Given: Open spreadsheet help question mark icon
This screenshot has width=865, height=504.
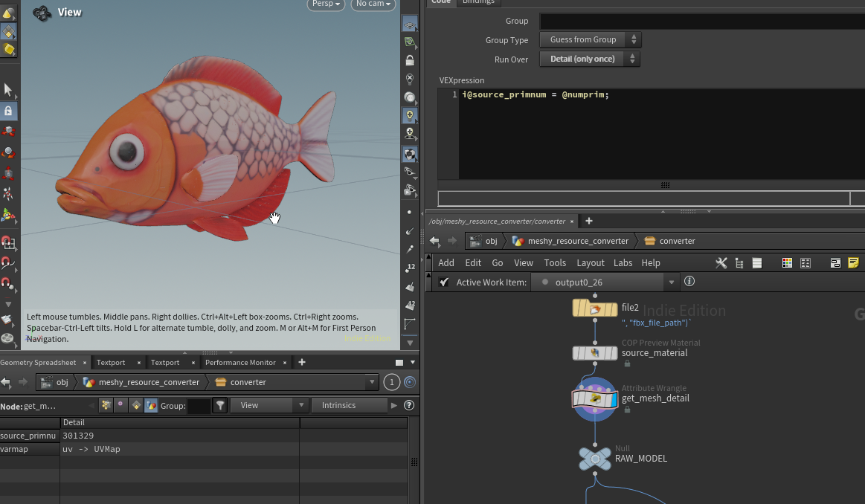Looking at the screenshot, I should pos(409,405).
